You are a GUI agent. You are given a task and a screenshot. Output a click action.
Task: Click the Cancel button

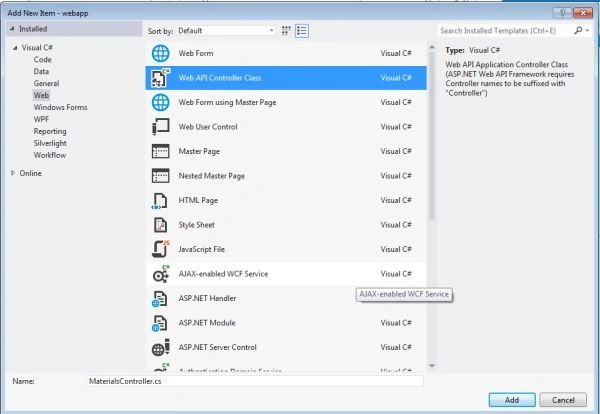click(x=563, y=400)
